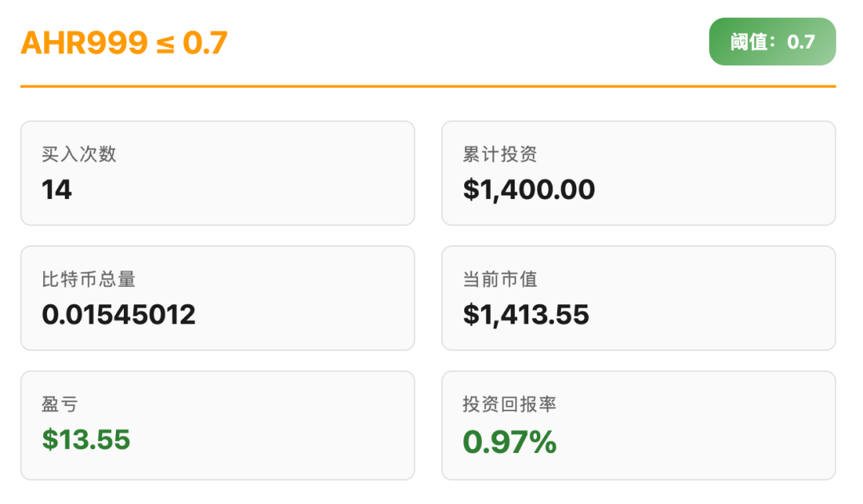
Task: Click the 比特币总量 label
Action: pos(89,280)
